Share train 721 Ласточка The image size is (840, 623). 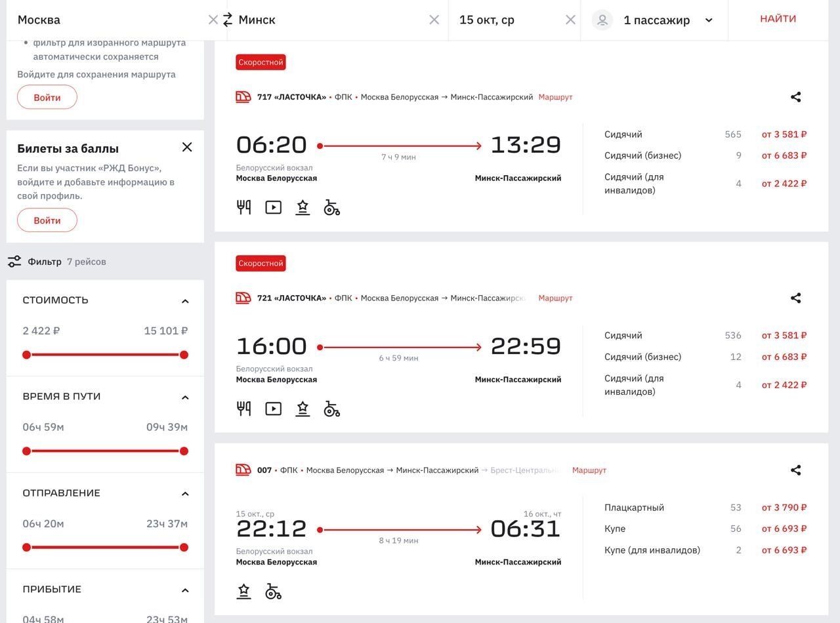[x=796, y=298]
